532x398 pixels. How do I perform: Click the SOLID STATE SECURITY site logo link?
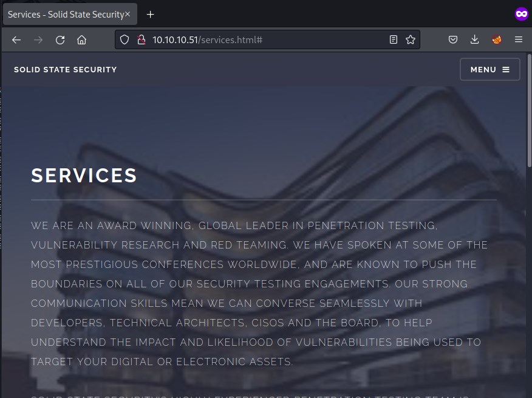pyautogui.click(x=66, y=70)
